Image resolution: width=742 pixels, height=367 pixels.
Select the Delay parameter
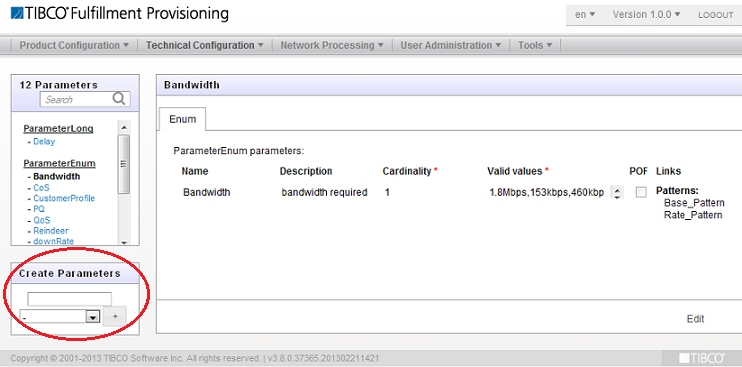(x=44, y=141)
